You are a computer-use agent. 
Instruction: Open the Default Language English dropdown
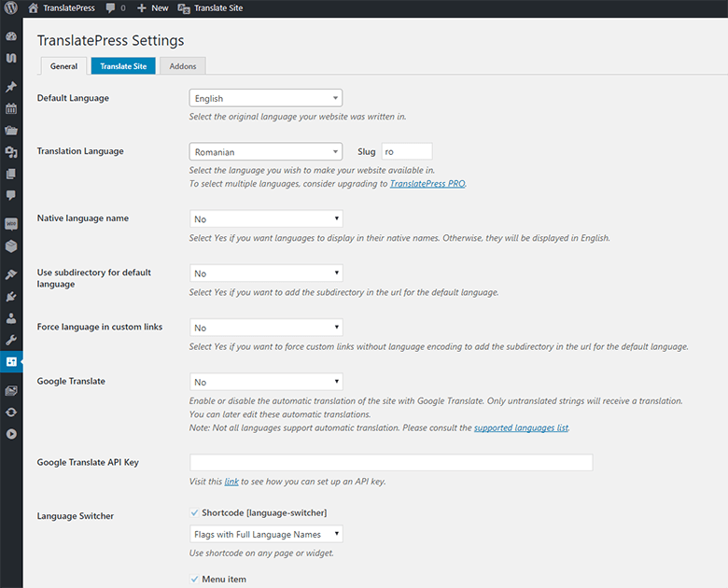[266, 98]
